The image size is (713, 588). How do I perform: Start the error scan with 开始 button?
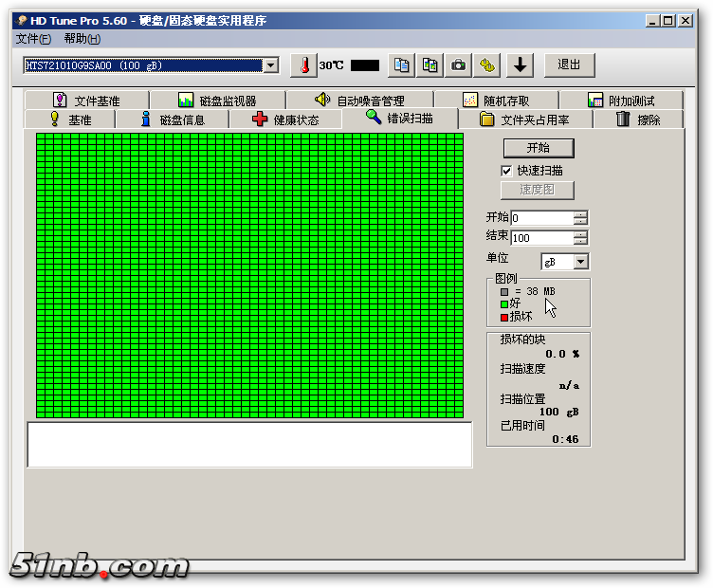coord(539,148)
